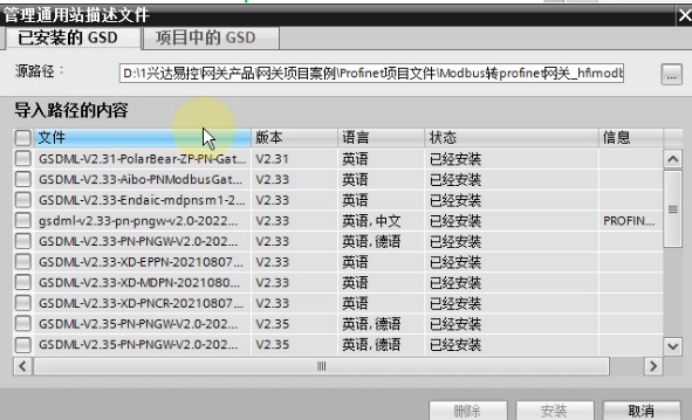Select file GSDML-V2.31-PolarBear-ZP-PN-Gat...

coord(142,159)
